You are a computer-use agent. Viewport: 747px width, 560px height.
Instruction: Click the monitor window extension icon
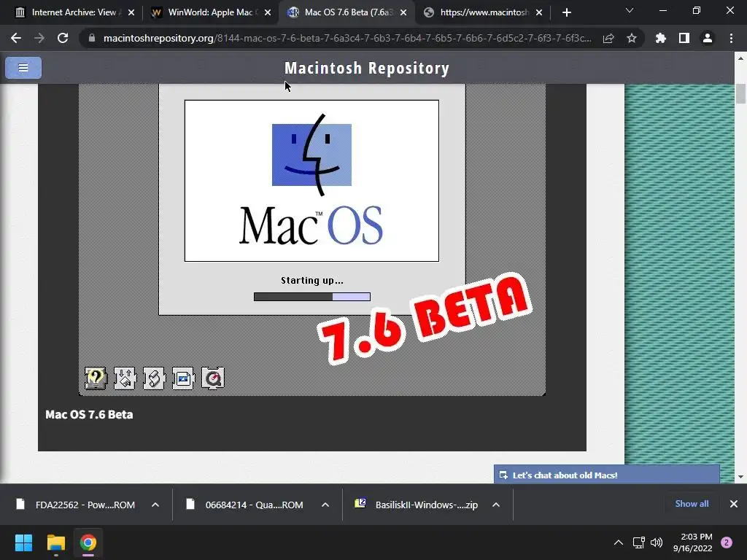[183, 378]
